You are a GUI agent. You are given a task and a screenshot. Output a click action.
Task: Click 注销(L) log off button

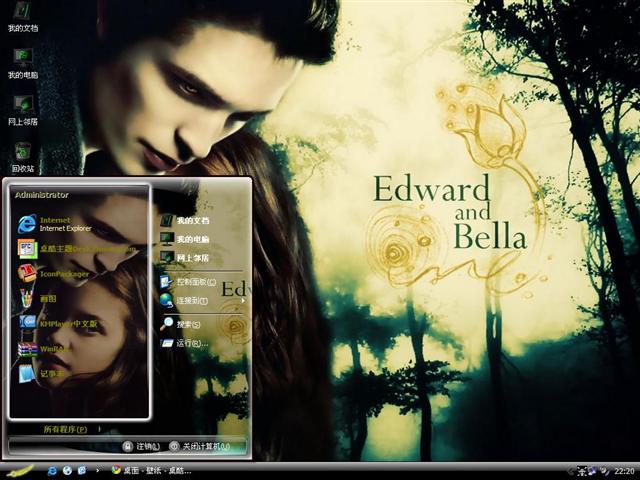pos(141,446)
